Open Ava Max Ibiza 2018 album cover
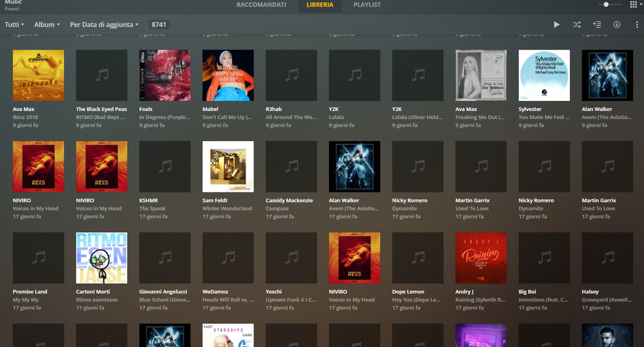Viewport: 644px width, 347px height. 38,75
